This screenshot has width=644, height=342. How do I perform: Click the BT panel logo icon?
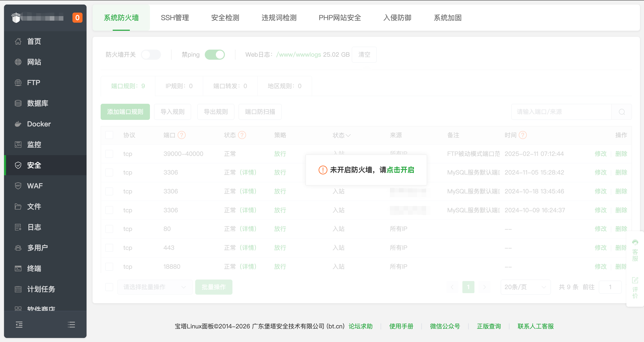click(x=16, y=18)
